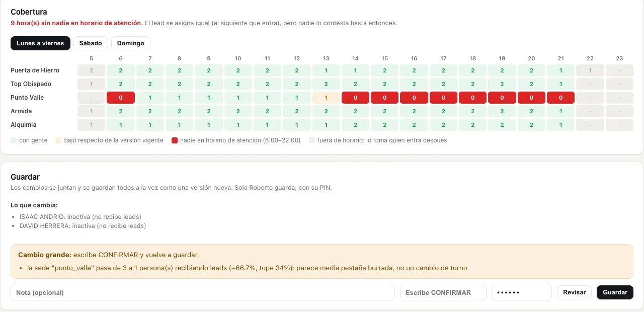
Task: Click the orange 'bajó respecto' legend swatch
Action: 59,140
